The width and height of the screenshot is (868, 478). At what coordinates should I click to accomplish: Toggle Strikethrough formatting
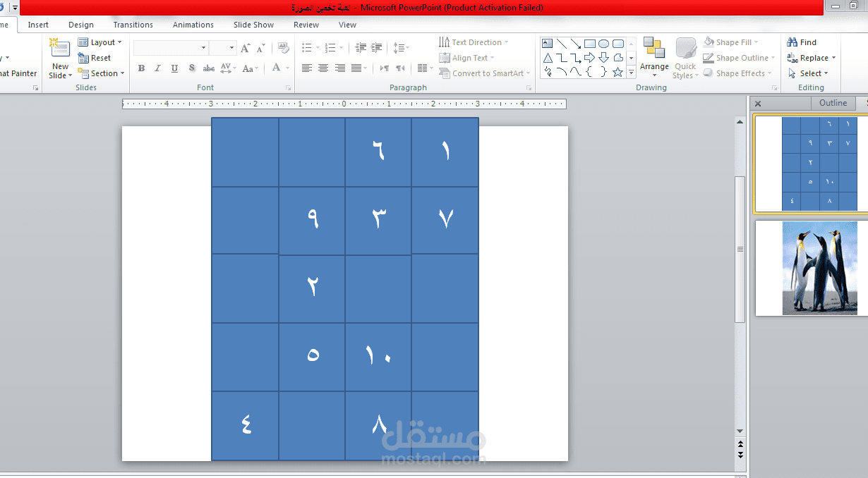pyautogui.click(x=209, y=68)
